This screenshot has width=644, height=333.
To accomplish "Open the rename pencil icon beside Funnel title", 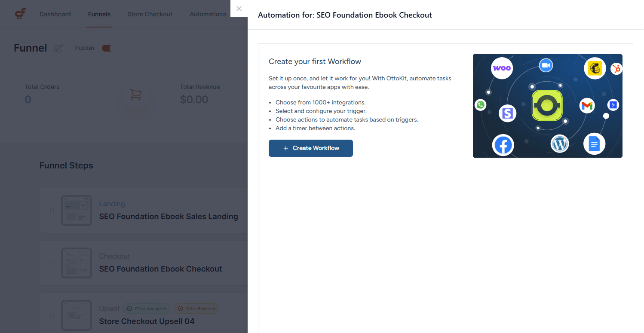I will coord(58,48).
